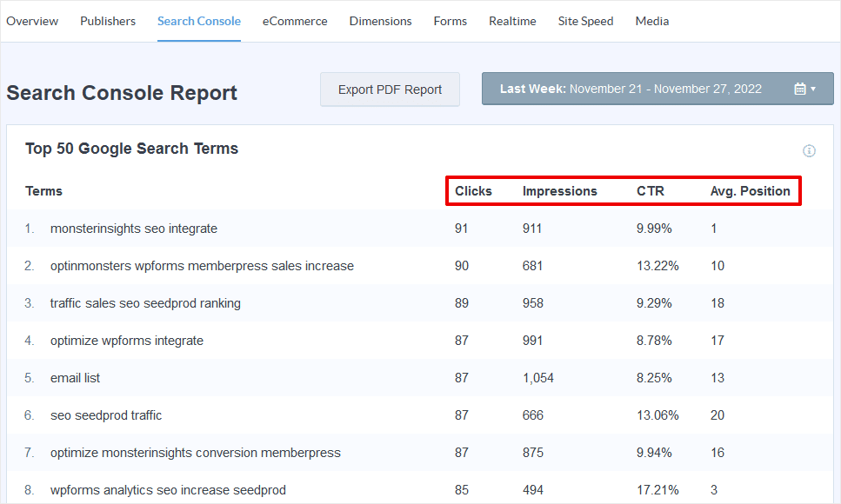This screenshot has width=841, height=504.
Task: Click the Export PDF Report button
Action: (390, 88)
